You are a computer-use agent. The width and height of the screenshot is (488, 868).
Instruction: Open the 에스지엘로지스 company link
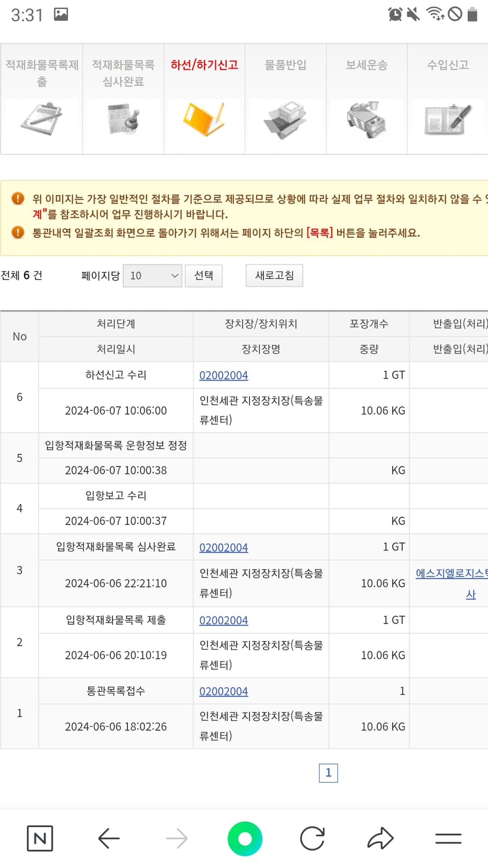[451, 584]
